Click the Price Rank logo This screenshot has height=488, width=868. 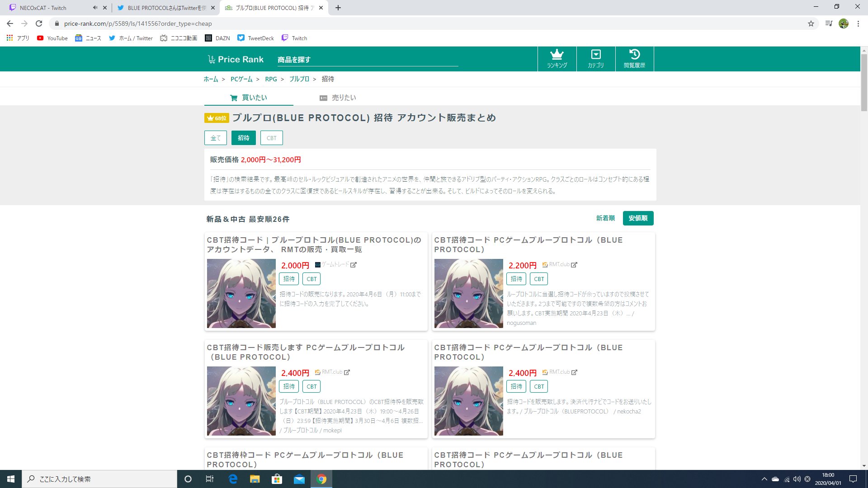coord(236,59)
